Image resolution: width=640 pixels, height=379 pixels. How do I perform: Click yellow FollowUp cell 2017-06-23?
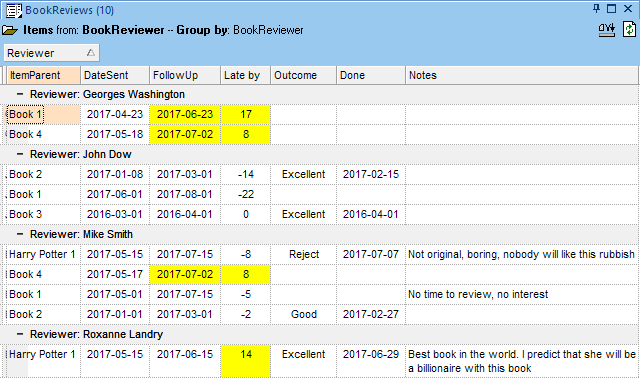(185, 114)
